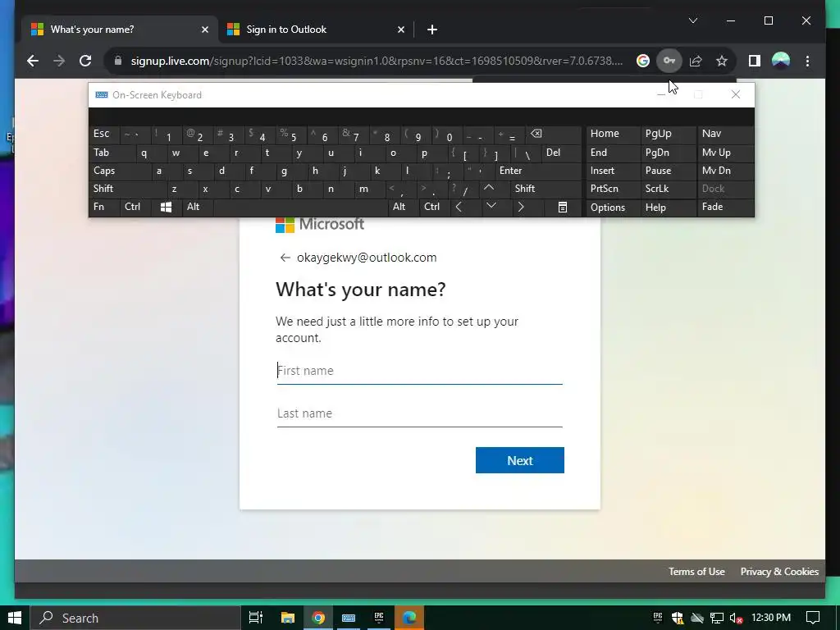This screenshot has height=630, width=840.
Task: Click the address bar URL
Action: pyautogui.click(x=377, y=61)
